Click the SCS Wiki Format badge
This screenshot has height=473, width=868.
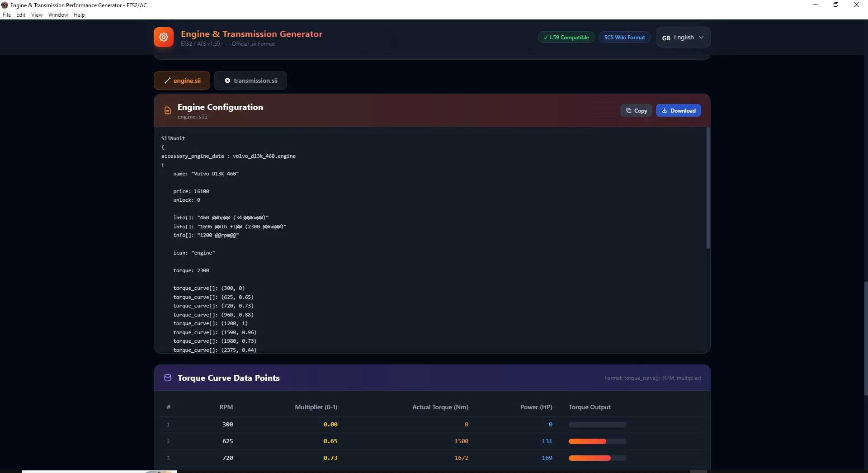625,38
